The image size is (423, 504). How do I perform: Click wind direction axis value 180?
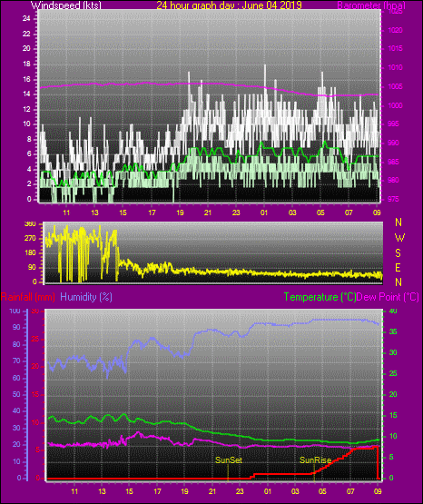30,253
